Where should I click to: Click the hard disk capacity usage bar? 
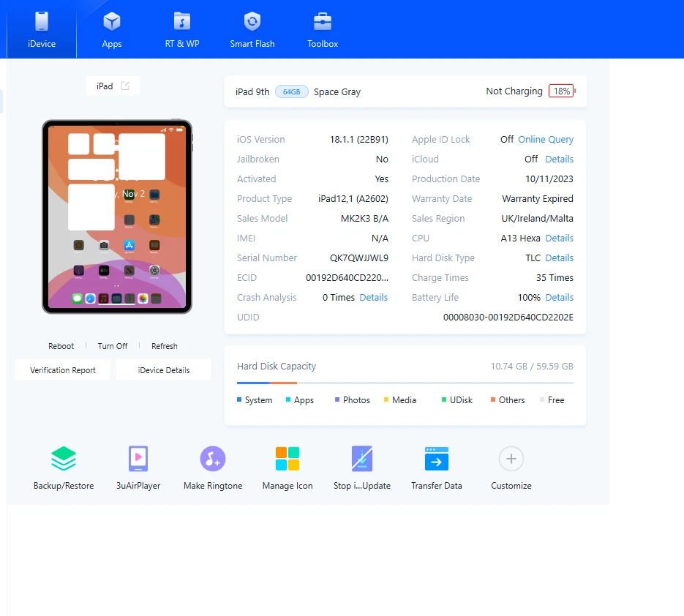[x=405, y=383]
